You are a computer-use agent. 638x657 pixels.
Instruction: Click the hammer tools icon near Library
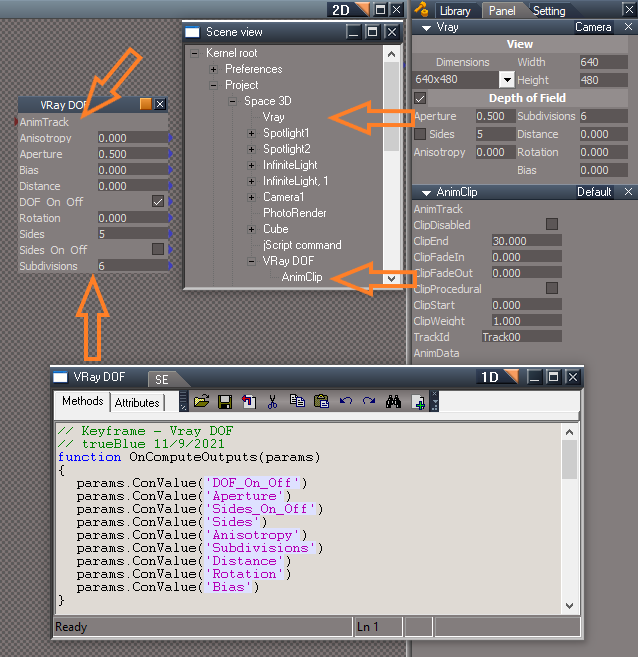coord(422,9)
